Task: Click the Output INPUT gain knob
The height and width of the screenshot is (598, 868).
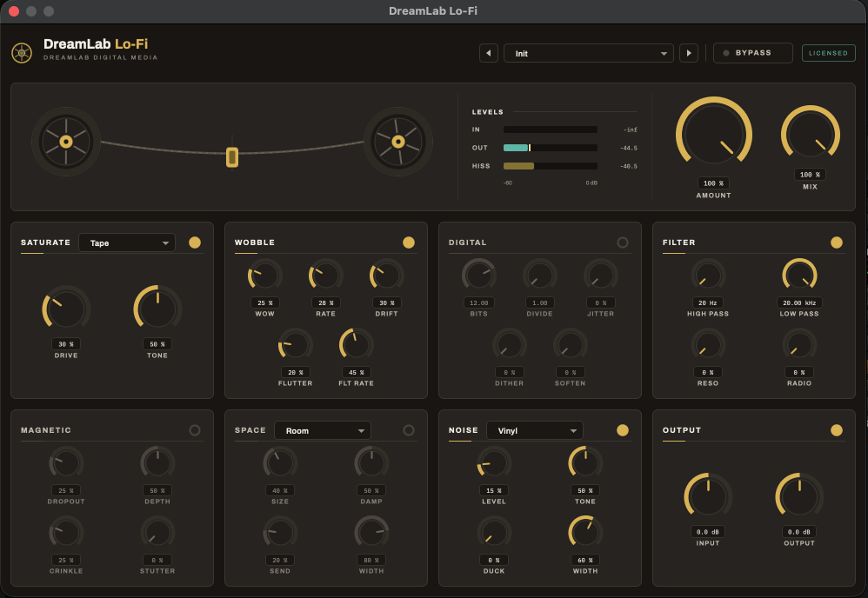Action: (708, 497)
